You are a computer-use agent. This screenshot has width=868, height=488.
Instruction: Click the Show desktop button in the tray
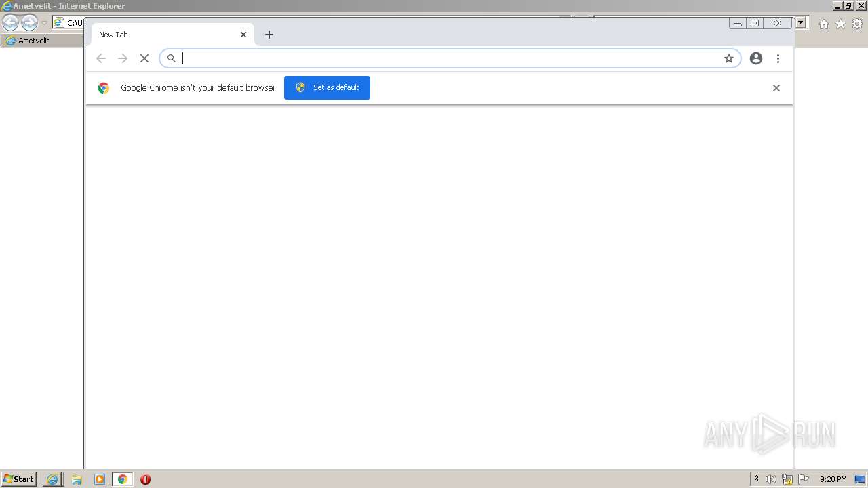(860, 479)
